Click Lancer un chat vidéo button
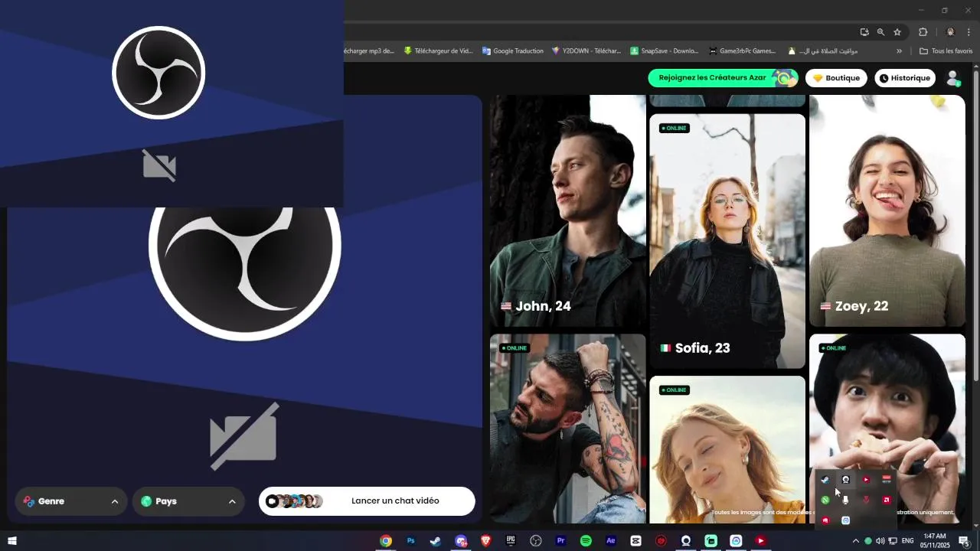980x551 pixels. 367,501
